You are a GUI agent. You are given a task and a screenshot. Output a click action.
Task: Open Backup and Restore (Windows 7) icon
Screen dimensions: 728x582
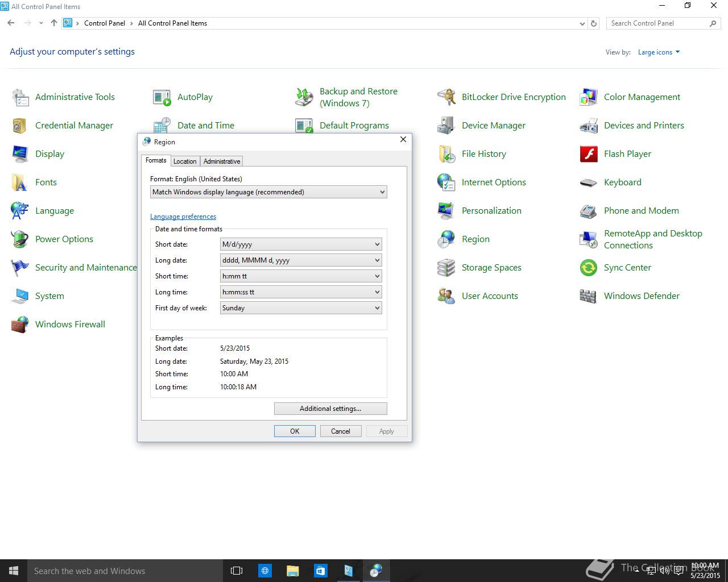304,97
